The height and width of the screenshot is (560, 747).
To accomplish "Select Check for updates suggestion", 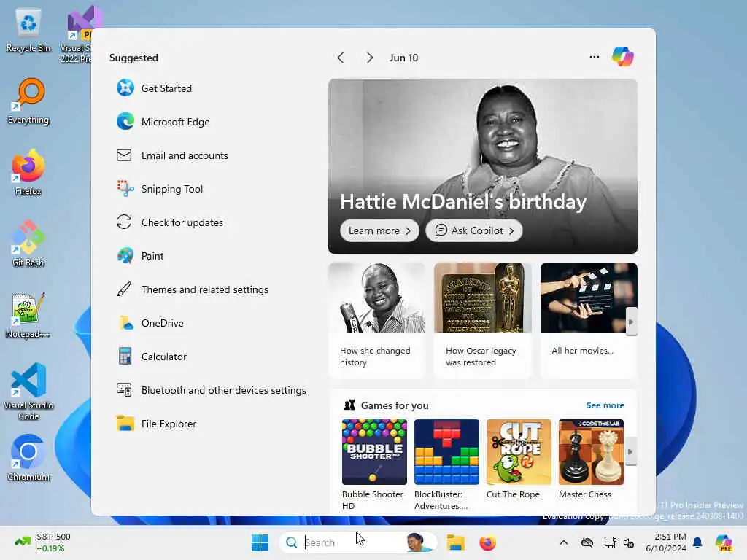I will (x=169, y=222).
